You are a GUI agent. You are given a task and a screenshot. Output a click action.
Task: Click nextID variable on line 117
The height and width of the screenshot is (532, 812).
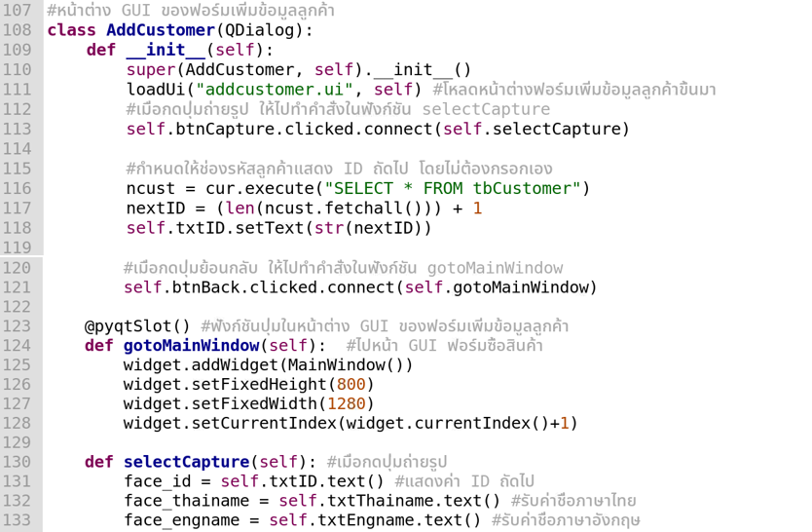tap(156, 209)
